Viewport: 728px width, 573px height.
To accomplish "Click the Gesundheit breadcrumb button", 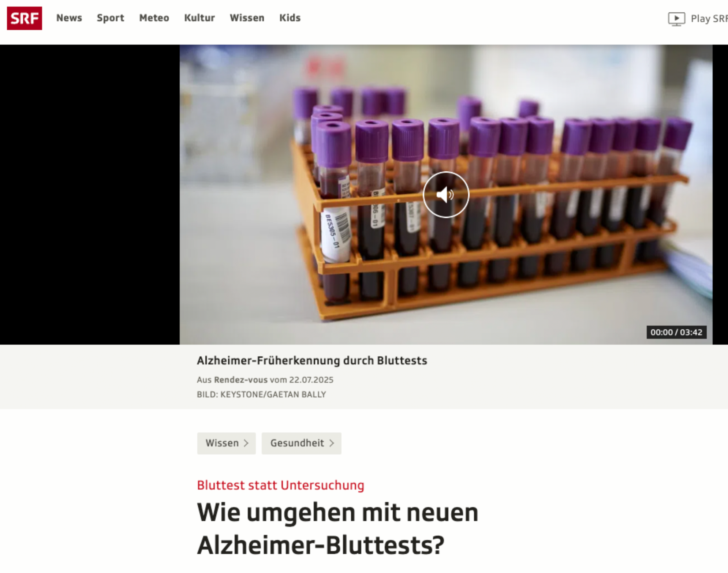I will (x=301, y=443).
